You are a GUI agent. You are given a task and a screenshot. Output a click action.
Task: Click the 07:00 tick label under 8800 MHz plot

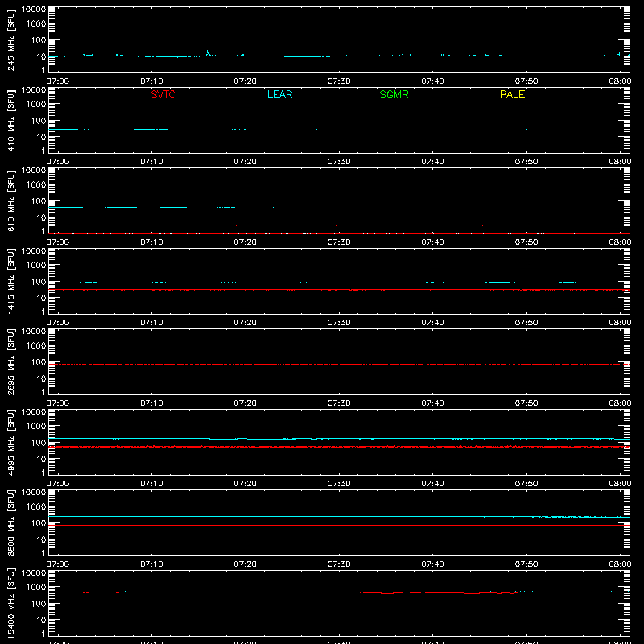58,564
